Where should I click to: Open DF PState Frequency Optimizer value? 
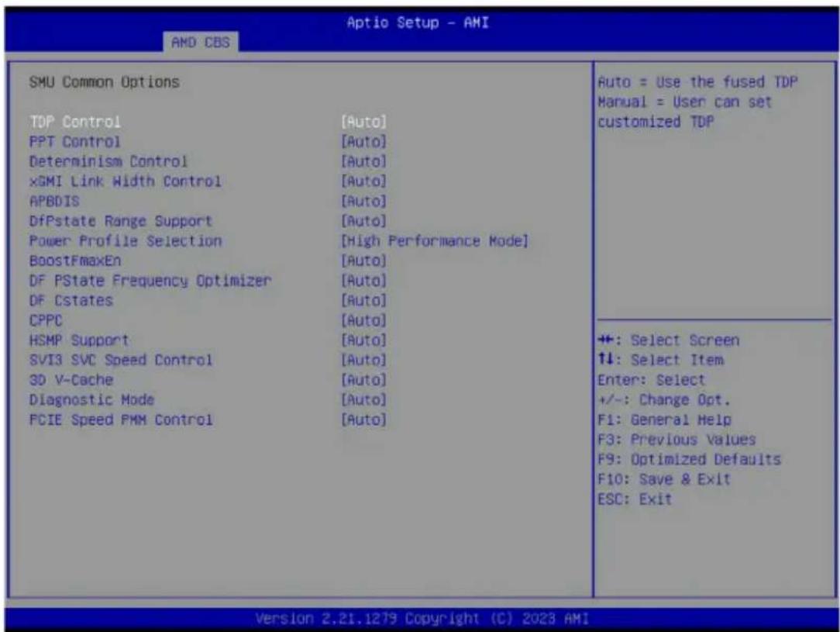(363, 281)
